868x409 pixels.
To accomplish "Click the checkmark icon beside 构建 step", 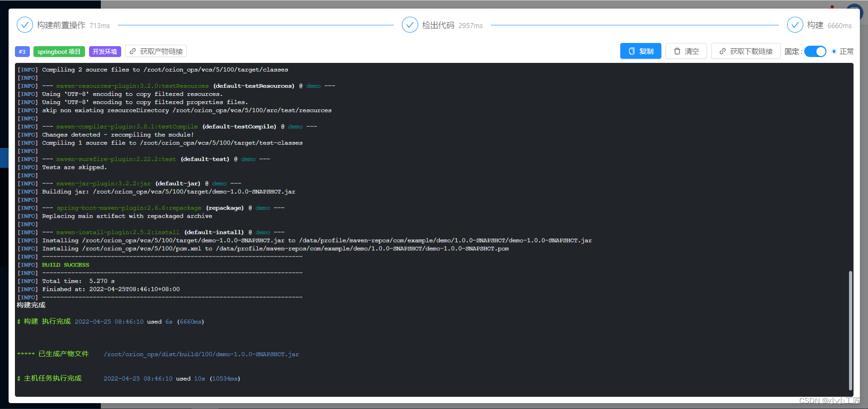I will pyautogui.click(x=795, y=25).
